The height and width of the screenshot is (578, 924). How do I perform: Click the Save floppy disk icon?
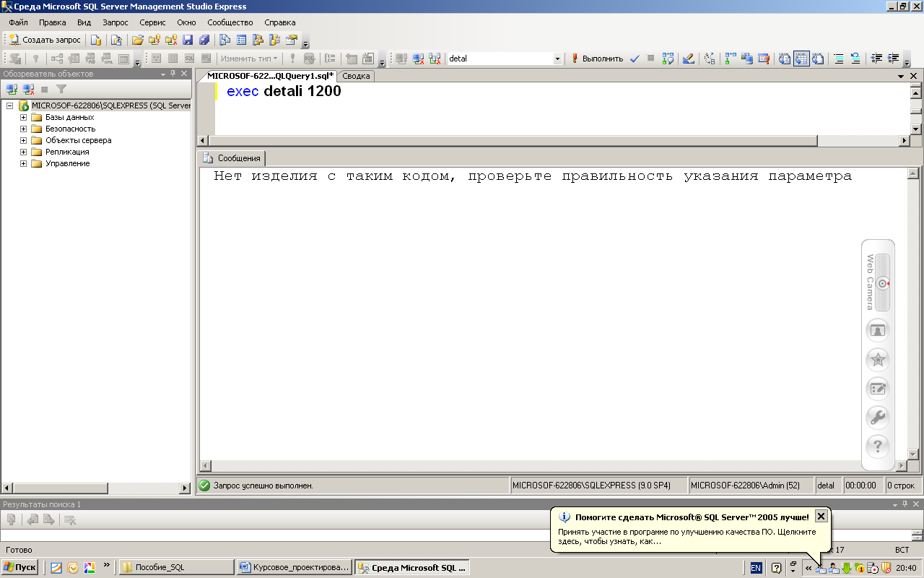(x=188, y=40)
